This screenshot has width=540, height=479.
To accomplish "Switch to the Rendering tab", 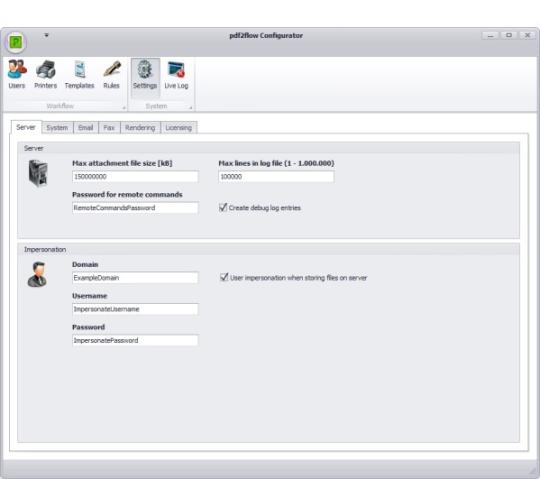I will click(x=140, y=128).
